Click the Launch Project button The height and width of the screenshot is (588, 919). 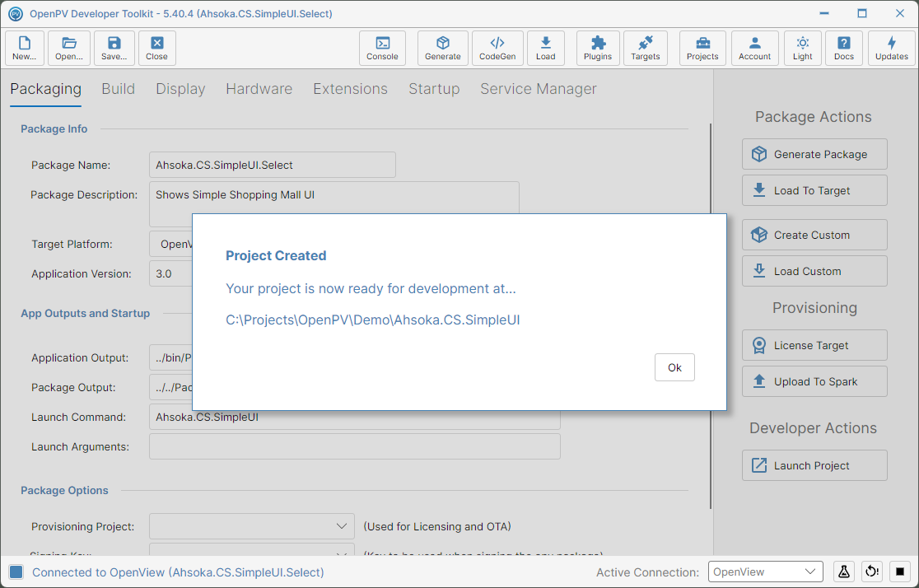(814, 465)
